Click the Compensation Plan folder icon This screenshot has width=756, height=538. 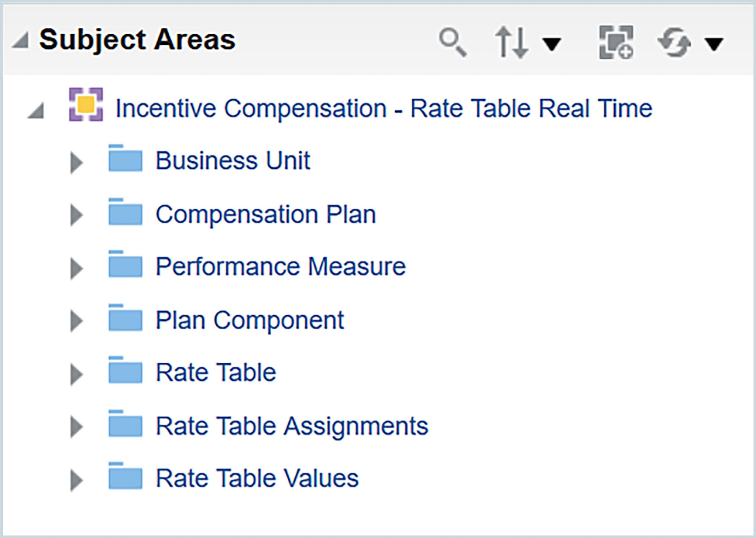[125, 212]
